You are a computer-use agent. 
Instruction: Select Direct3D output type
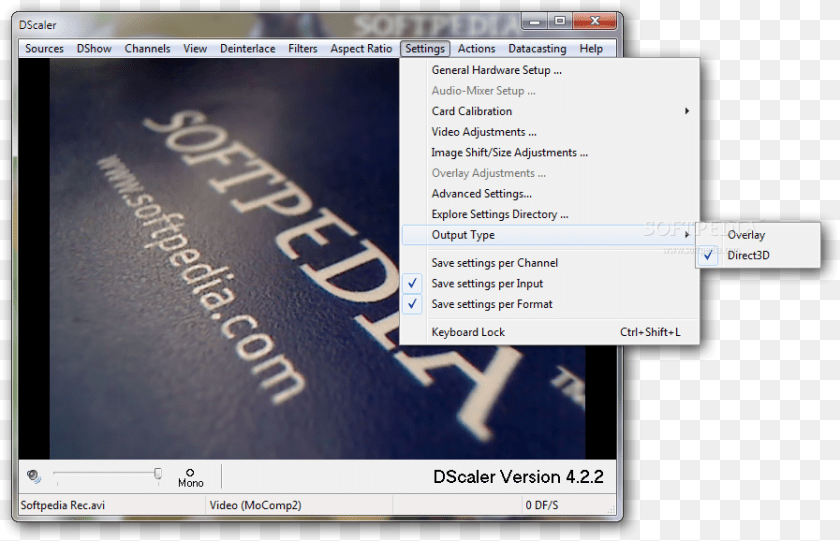click(758, 256)
